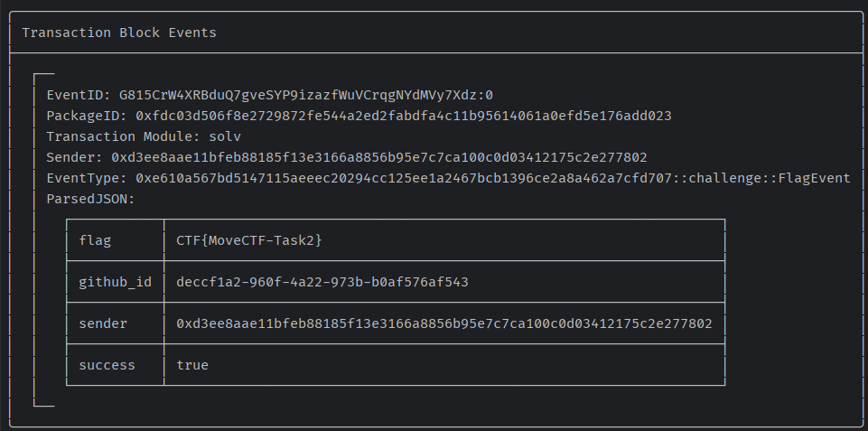Click the Transaction Block Events heading
This screenshot has height=431, width=868.
119,33
